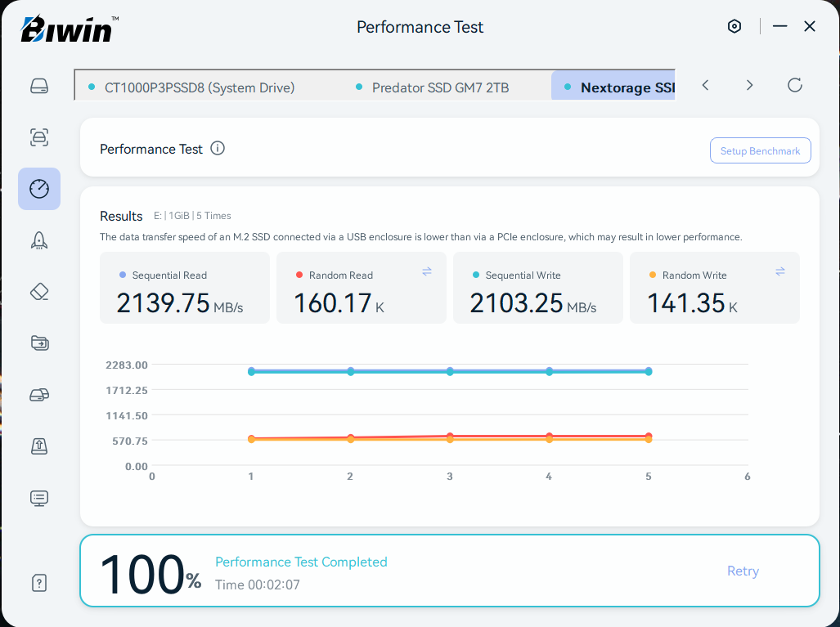Click the 'Time 00:02:07' text
840x627 pixels.
click(258, 584)
